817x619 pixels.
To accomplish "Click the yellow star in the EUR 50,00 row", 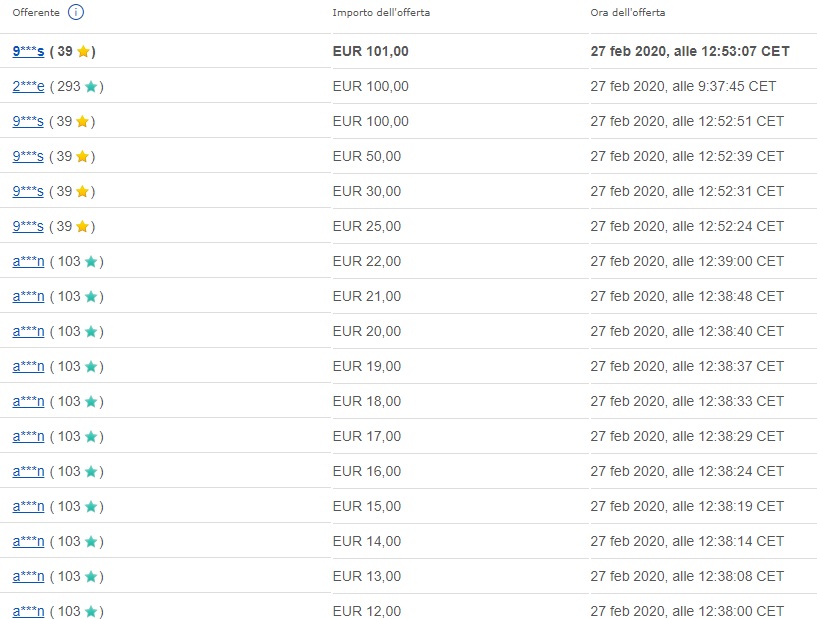I will (x=83, y=156).
